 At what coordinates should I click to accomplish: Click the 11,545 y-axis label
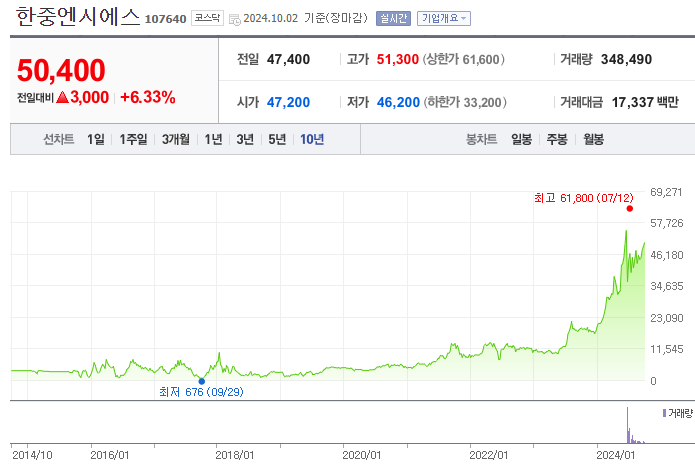[667, 349]
